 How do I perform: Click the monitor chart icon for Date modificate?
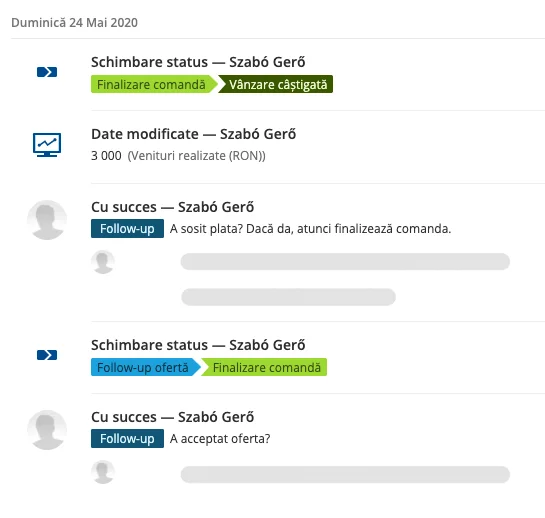(x=47, y=145)
